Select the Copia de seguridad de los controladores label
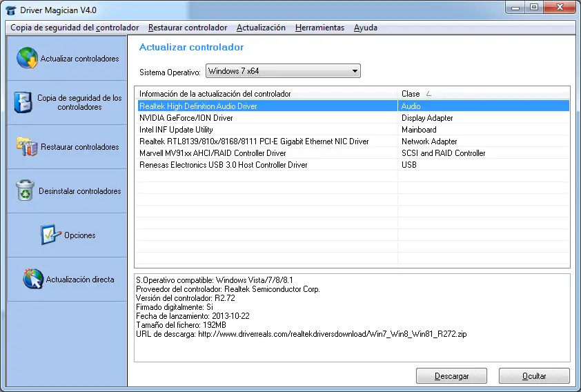581x392 pixels. [x=79, y=102]
